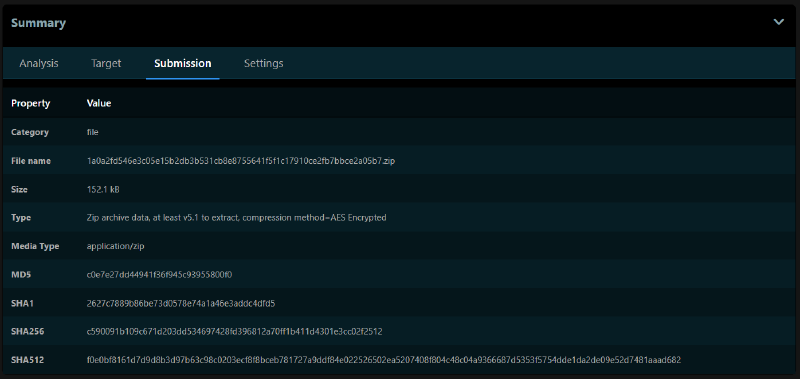The width and height of the screenshot is (800, 379).
Task: Collapse the Summary panel chevron
Action: [778, 22]
